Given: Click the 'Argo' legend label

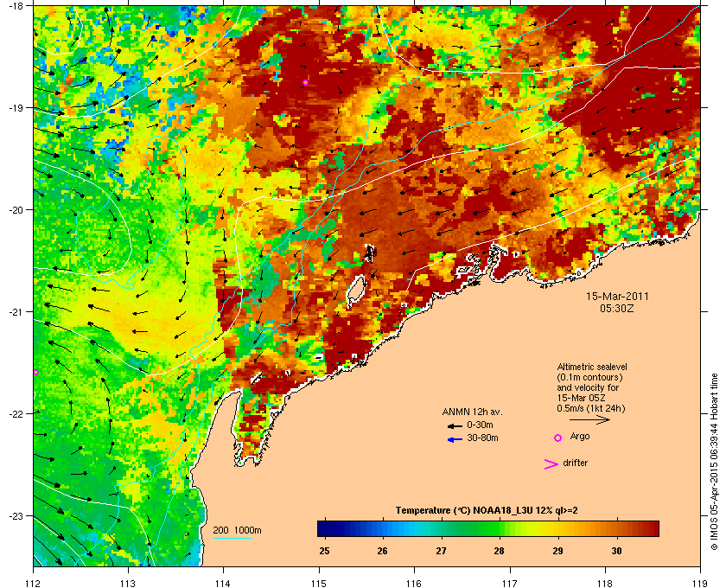Looking at the screenshot, I should click(580, 437).
